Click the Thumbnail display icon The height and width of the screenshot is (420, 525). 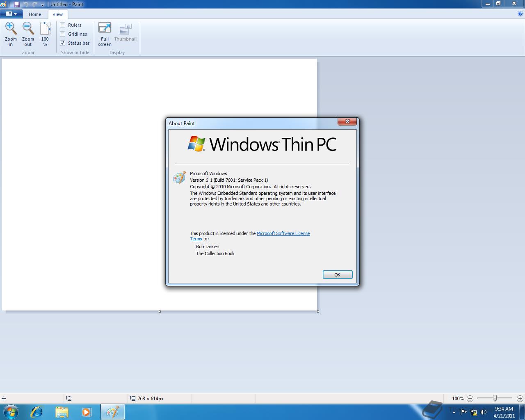tap(125, 29)
